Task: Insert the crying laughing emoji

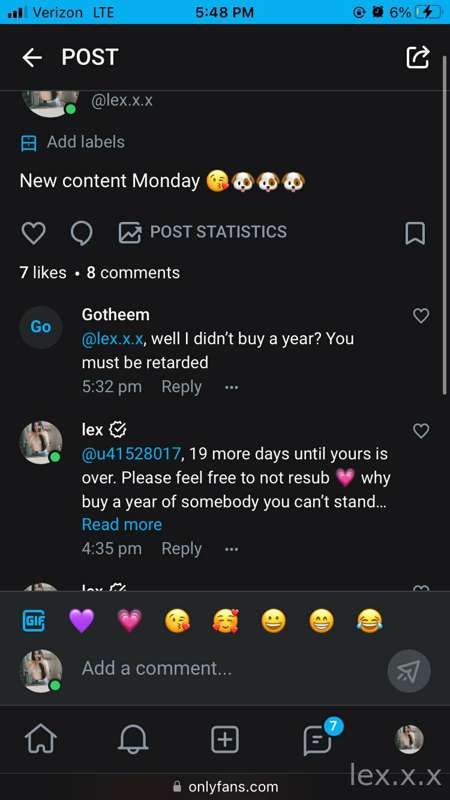Action: click(x=369, y=621)
